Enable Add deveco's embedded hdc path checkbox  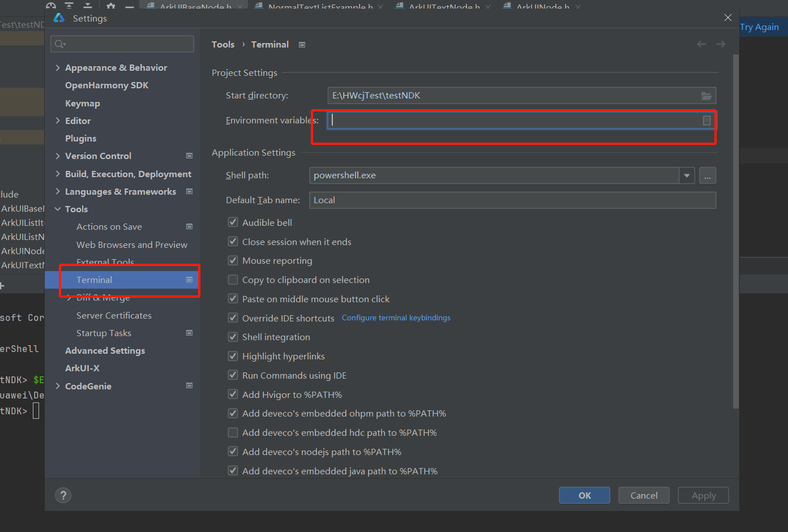(233, 432)
